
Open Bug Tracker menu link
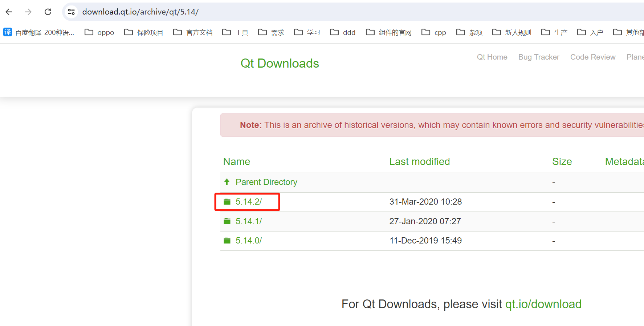(539, 57)
